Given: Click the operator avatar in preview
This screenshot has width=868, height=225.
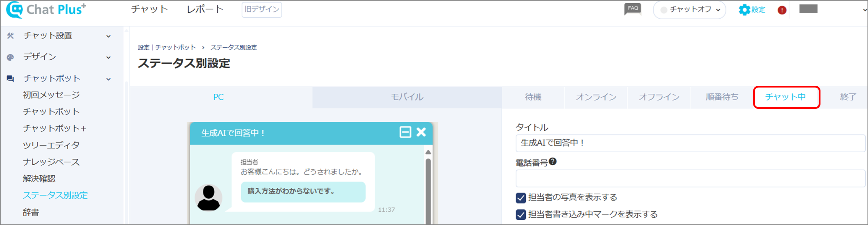Looking at the screenshot, I should click(209, 198).
